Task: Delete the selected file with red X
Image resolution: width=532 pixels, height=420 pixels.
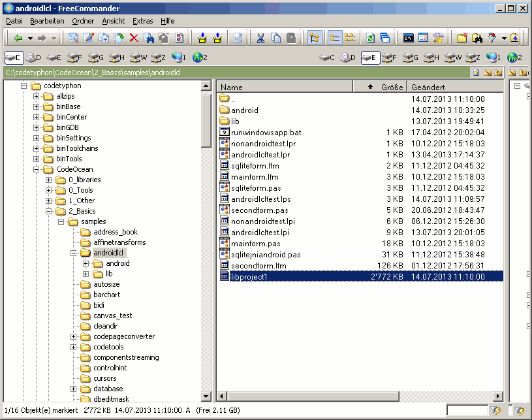Action: click(x=134, y=38)
